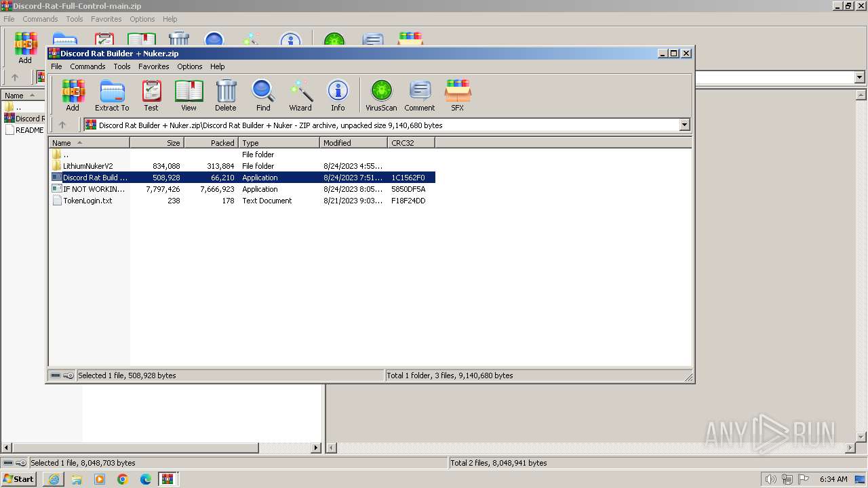Open the Find magnifier tool
Screen dimensions: 868x488
coord(263,95)
